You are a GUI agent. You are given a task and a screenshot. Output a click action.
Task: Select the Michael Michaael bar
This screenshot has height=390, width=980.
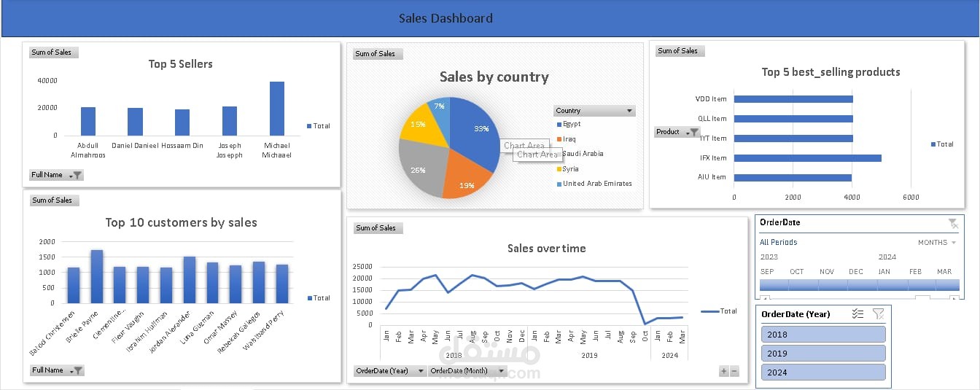pyautogui.click(x=276, y=108)
